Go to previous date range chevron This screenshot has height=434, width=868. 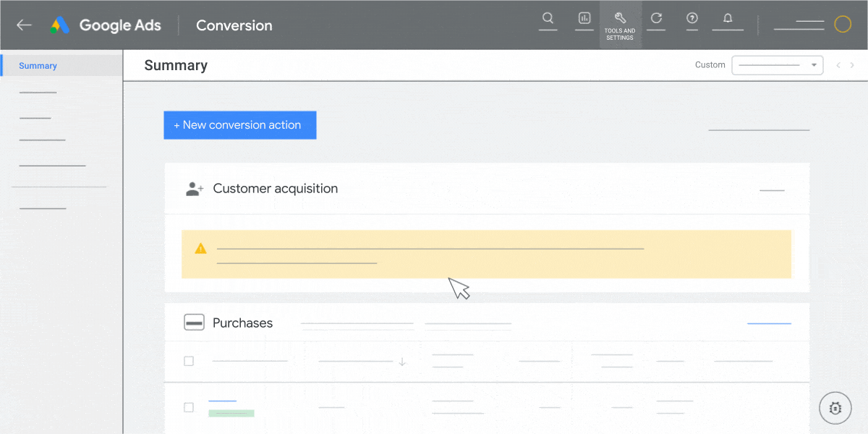tap(838, 65)
